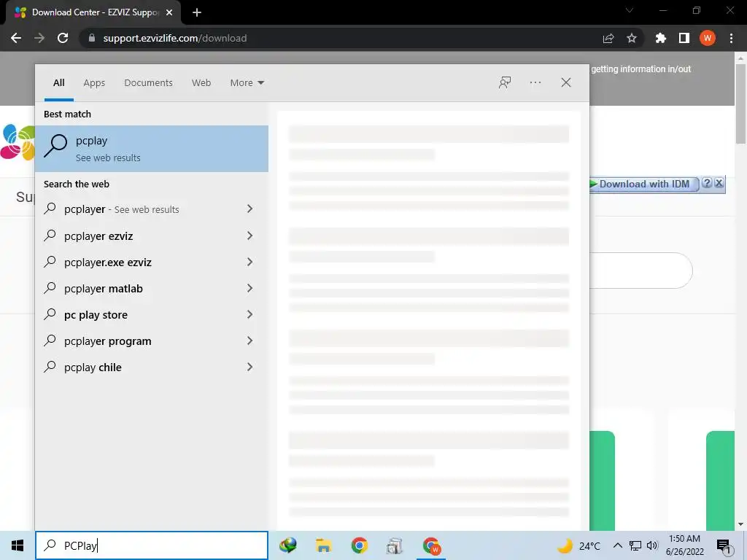Viewport: 747px width, 560px height.
Task: Close the Download Center tab
Action: tap(169, 12)
